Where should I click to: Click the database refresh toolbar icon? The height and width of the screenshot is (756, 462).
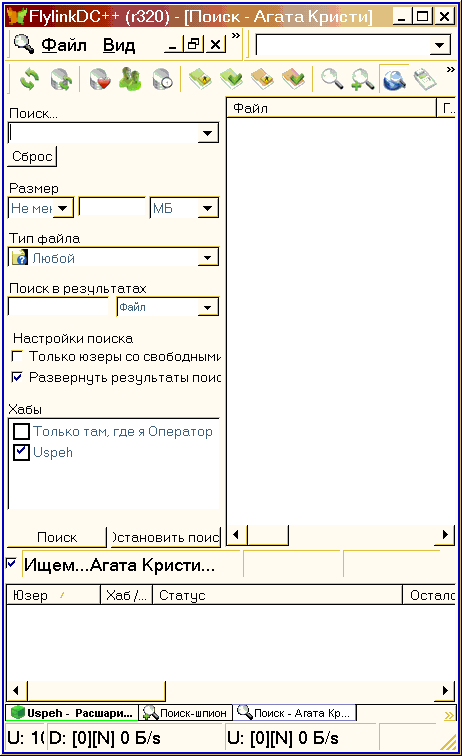pyautogui.click(x=61, y=79)
